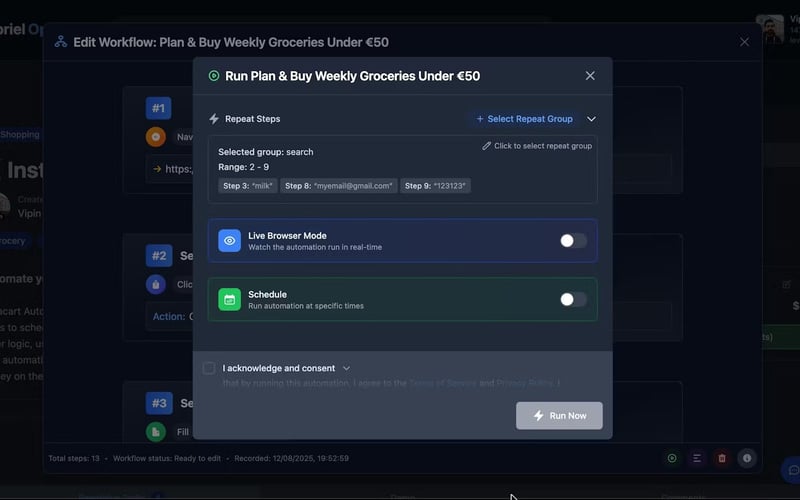Enable the Live Browser Mode toggle
This screenshot has width=800, height=500.
(x=573, y=241)
